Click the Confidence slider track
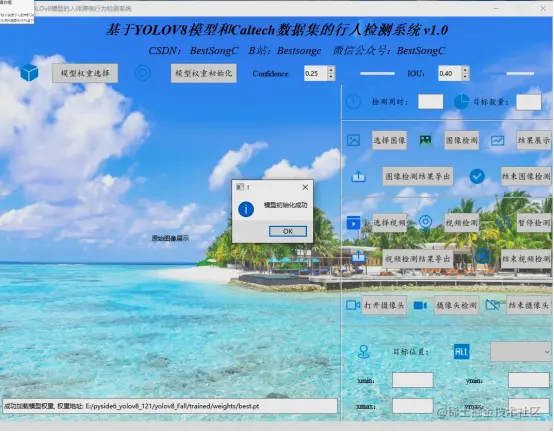The height and width of the screenshot is (432, 554). tap(377, 73)
